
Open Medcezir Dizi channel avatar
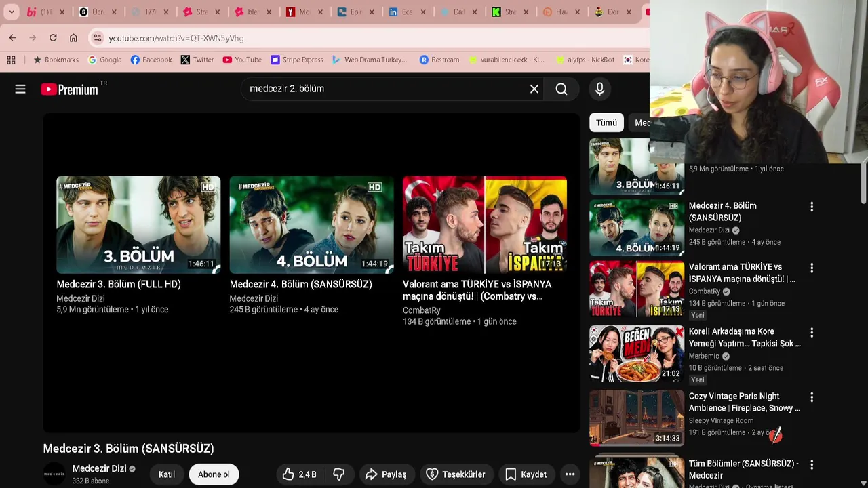(x=54, y=474)
